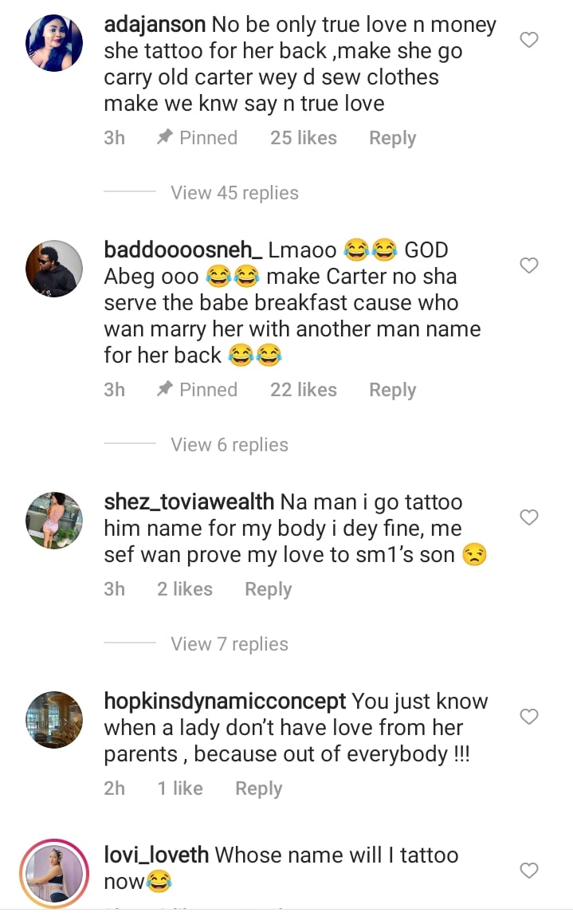This screenshot has width=573, height=924.
Task: Reply to hopkinsdynamicconcept's comment
Action: point(258,788)
